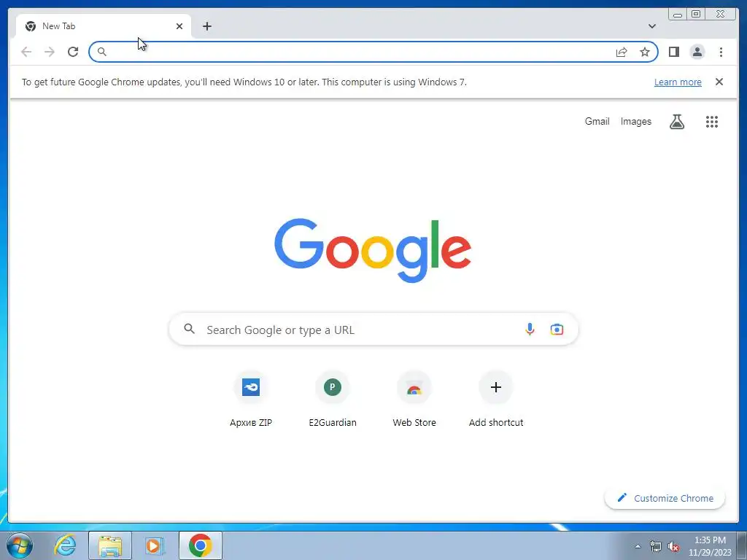Viewport: 747px width, 560px height.
Task: Open Search Labs flask icon
Action: (676, 122)
